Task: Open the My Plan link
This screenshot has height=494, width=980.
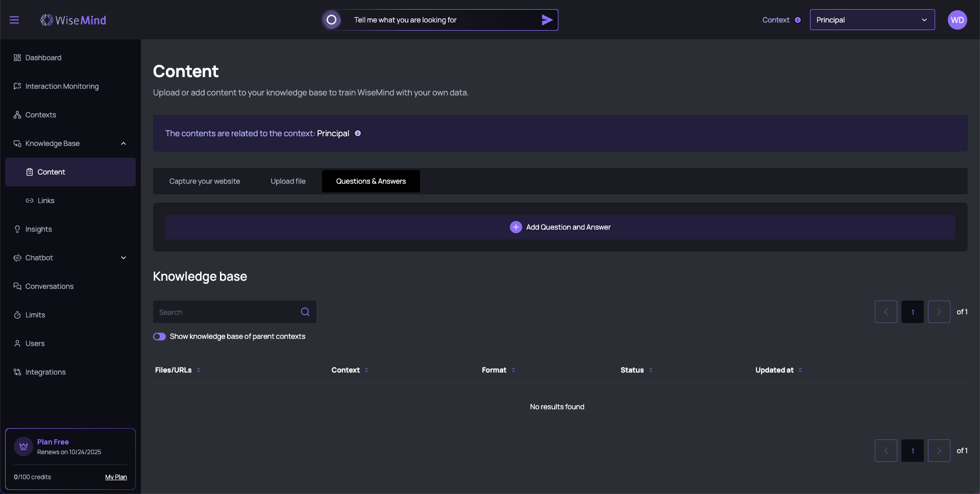Action: [116, 477]
